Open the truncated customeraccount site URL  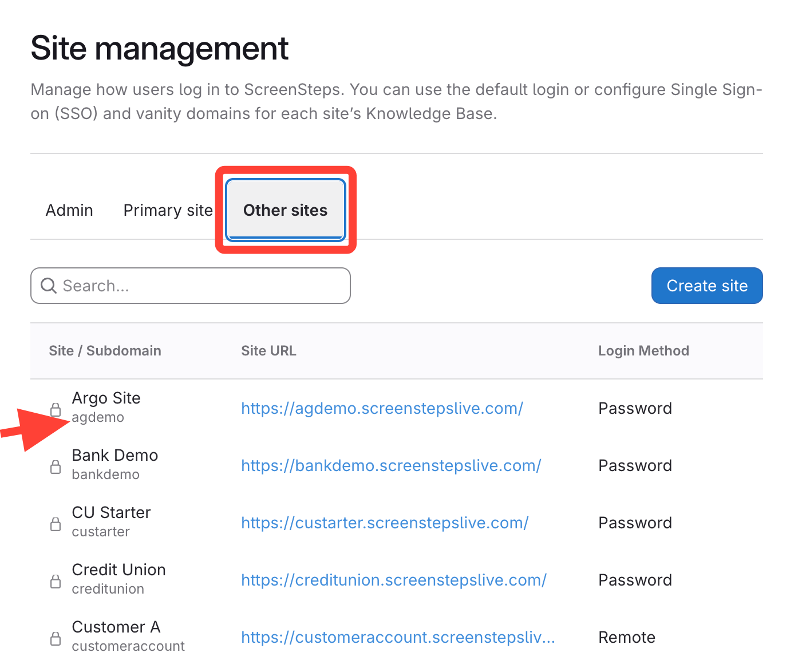pos(398,637)
